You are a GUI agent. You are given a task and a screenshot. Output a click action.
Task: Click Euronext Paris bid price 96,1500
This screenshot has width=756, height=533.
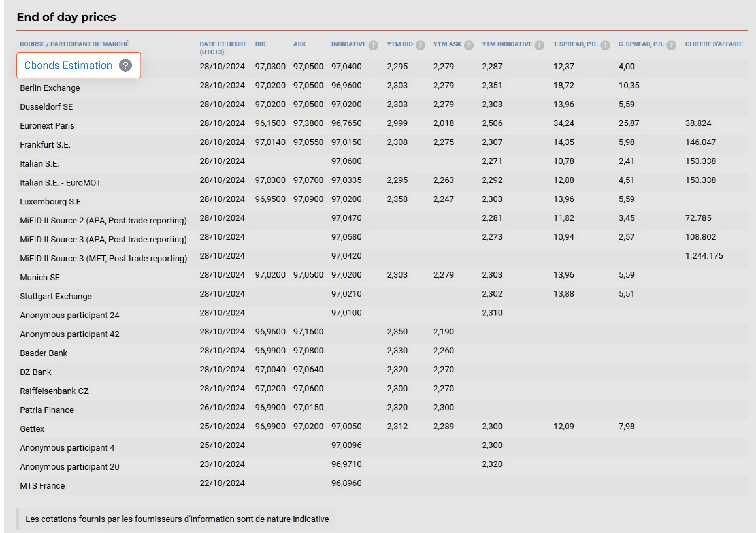pyautogui.click(x=270, y=123)
